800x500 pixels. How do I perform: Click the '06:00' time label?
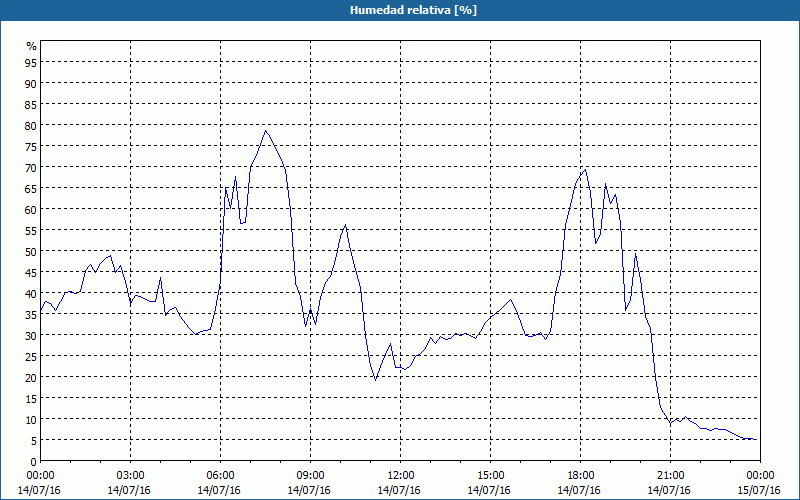click(x=220, y=476)
